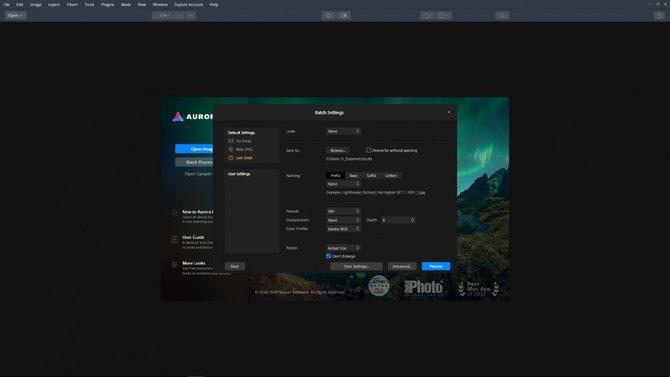Image resolution: width=670 pixels, height=377 pixels.
Task: Switch to the Suffix naming tab
Action: tap(371, 175)
